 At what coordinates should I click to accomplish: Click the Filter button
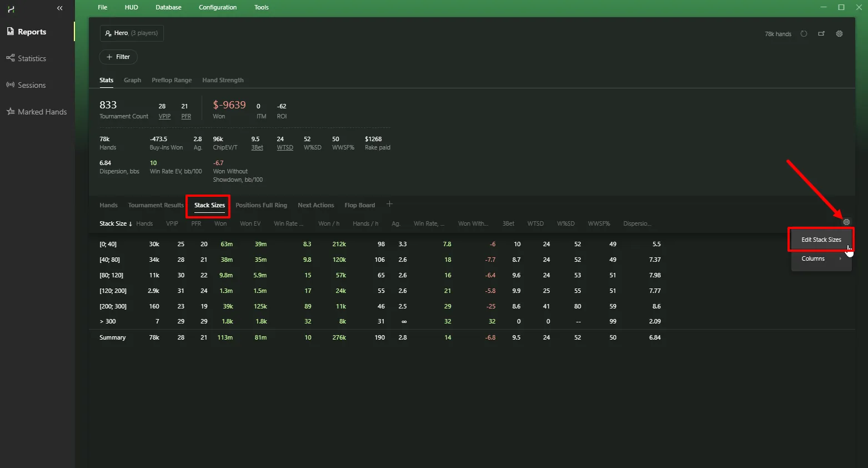click(x=118, y=57)
